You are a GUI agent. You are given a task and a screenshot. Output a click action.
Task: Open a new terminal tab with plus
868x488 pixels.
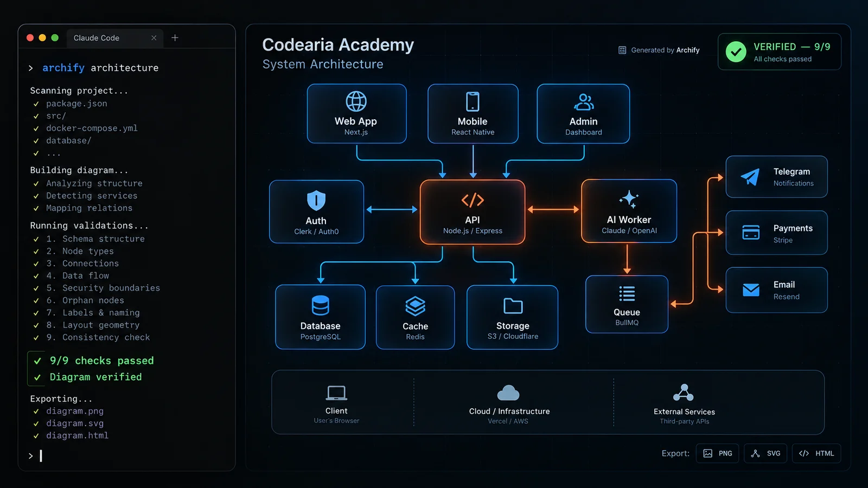175,38
